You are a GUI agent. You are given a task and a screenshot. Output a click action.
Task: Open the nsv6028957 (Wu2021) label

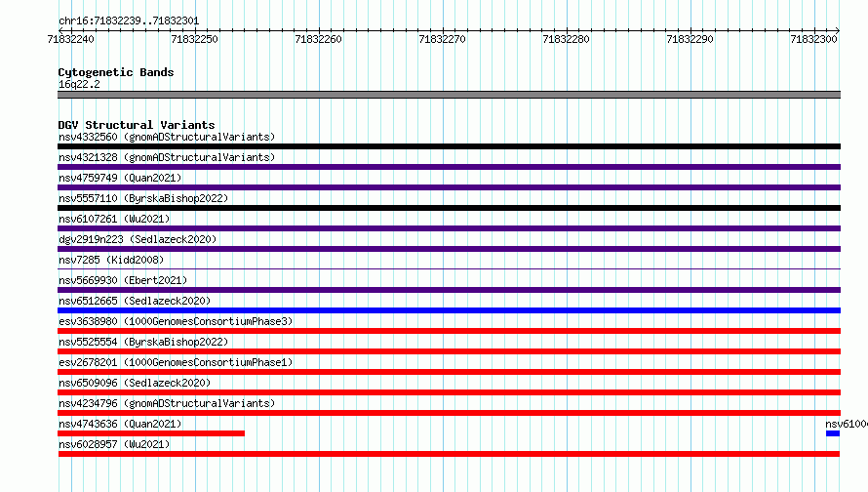[x=114, y=444]
